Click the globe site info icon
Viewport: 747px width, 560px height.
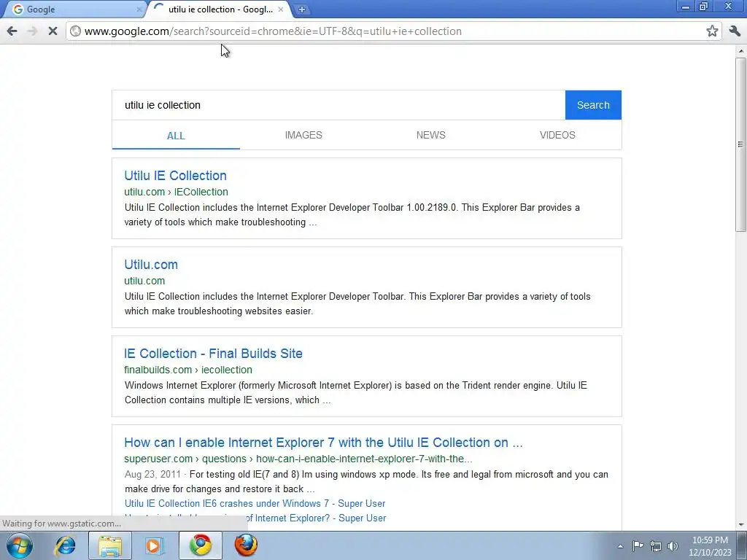coord(75,31)
